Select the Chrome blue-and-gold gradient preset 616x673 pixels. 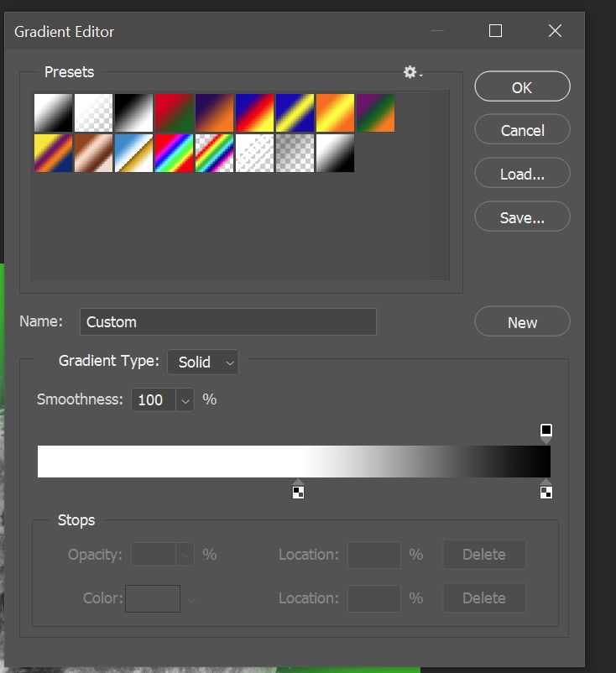coord(134,154)
